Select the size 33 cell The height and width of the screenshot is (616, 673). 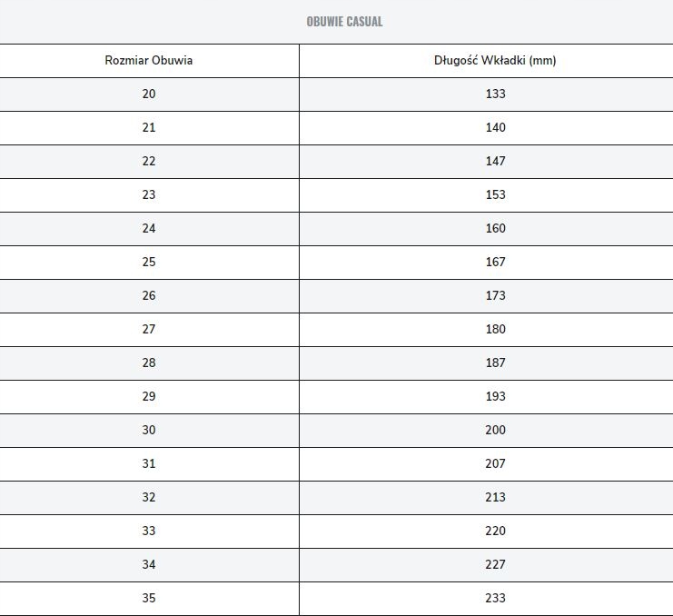(x=149, y=531)
